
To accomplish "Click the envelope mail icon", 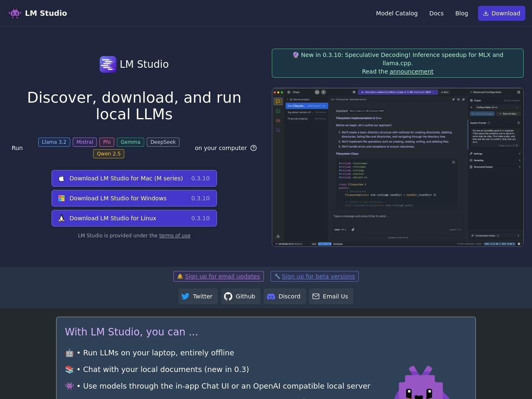I will point(316,296).
